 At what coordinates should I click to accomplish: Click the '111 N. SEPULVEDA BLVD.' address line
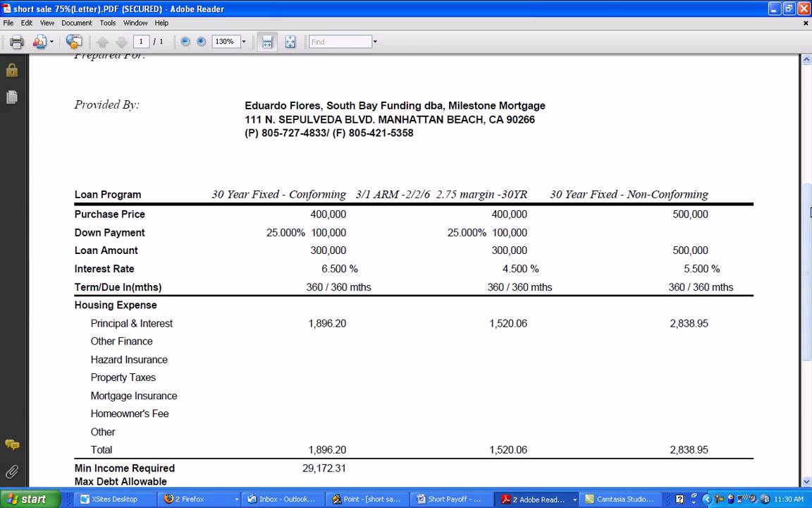[390, 120]
